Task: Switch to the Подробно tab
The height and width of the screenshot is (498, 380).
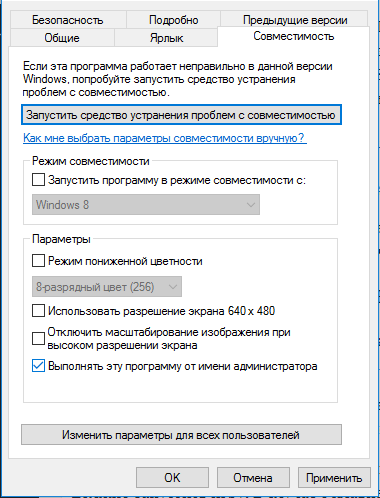Action: 173,20
